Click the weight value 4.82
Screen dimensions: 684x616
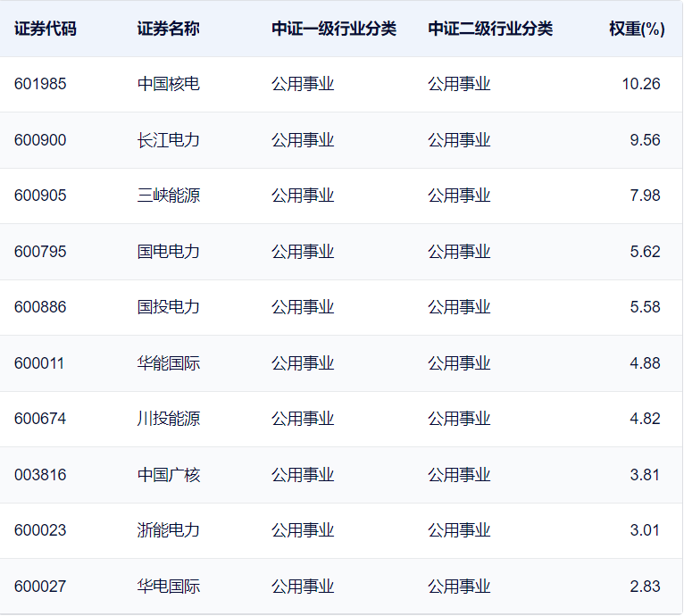click(646, 419)
